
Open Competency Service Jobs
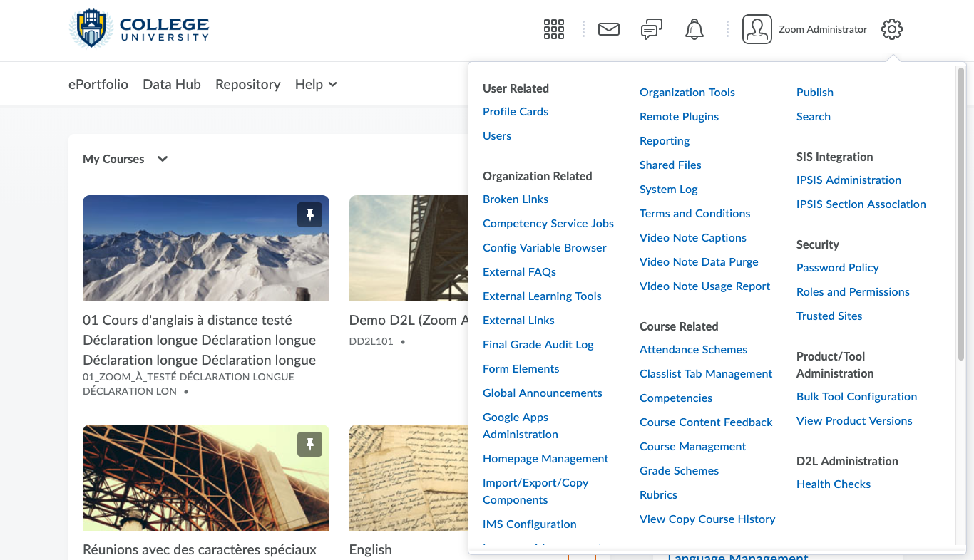pos(548,224)
